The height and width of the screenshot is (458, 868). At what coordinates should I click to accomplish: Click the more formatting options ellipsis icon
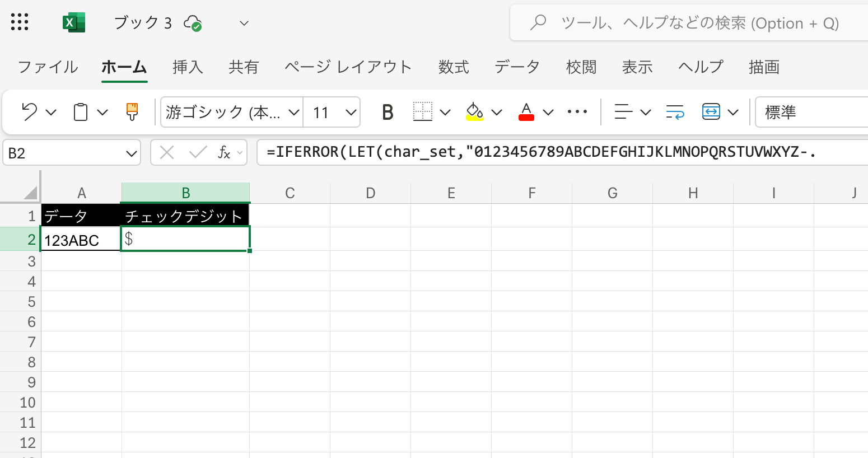(577, 112)
